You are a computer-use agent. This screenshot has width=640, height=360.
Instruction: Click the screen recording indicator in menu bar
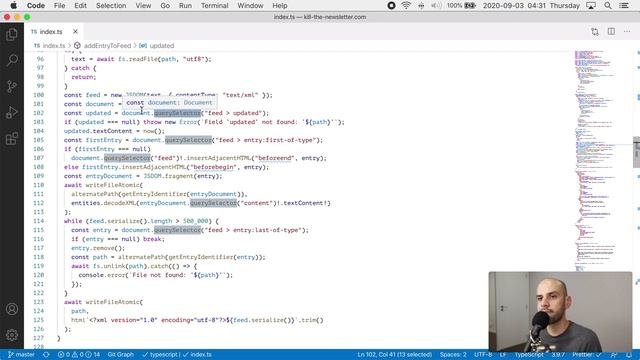391,5
